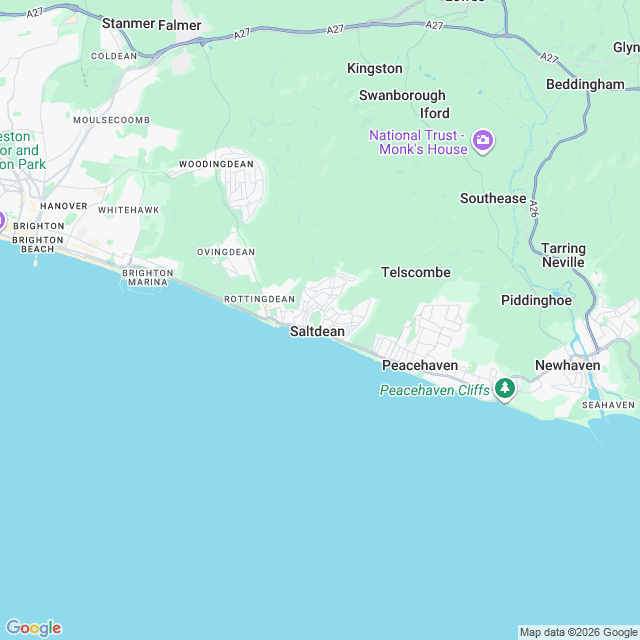Click the Map data ©2026 Google attribution
Image resolution: width=640 pixels, height=640 pixels.
coord(578,632)
